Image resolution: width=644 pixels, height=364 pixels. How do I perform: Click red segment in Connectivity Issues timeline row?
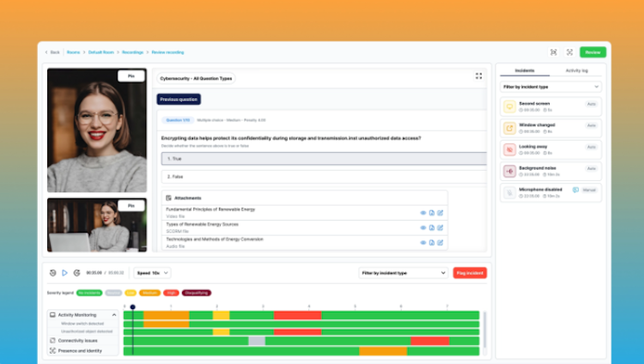click(430, 341)
